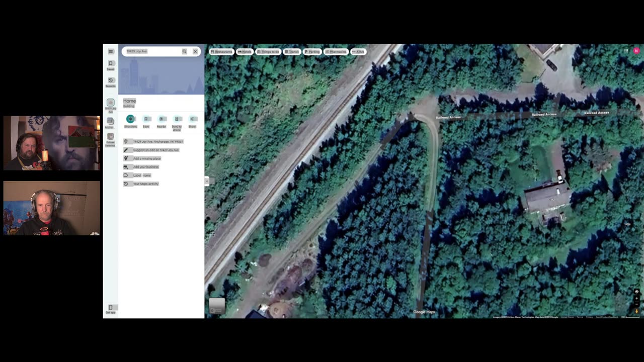Select the Things to do chip
Image resolution: width=644 pixels, height=362 pixels.
(268, 52)
